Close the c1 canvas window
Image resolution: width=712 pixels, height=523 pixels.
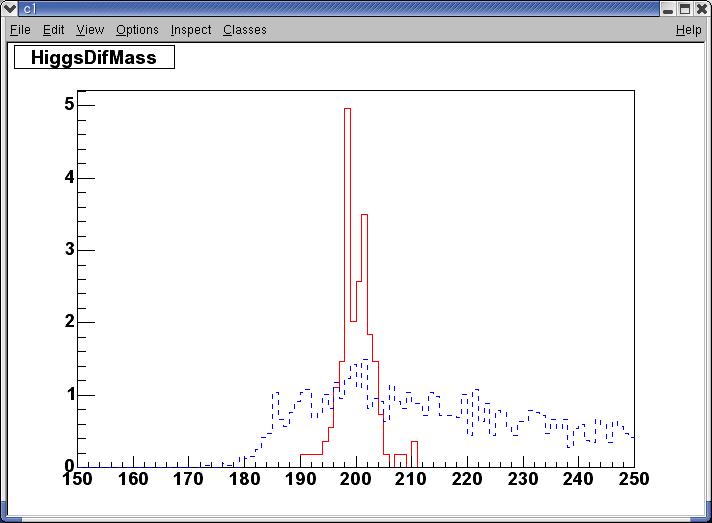(x=702, y=9)
